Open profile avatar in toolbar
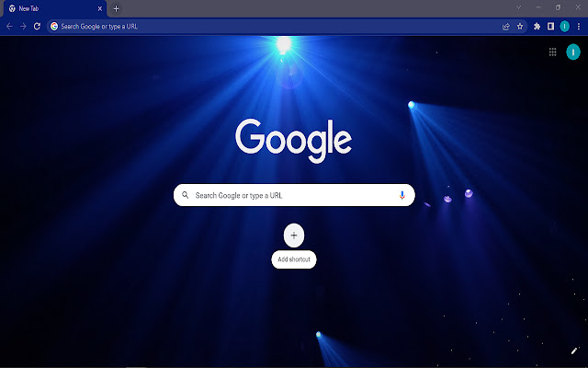The height and width of the screenshot is (368, 588). click(564, 27)
